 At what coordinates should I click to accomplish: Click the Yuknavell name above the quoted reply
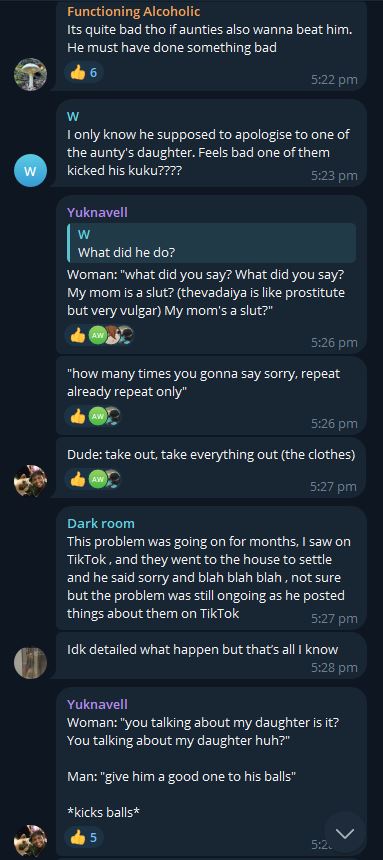coord(97,212)
